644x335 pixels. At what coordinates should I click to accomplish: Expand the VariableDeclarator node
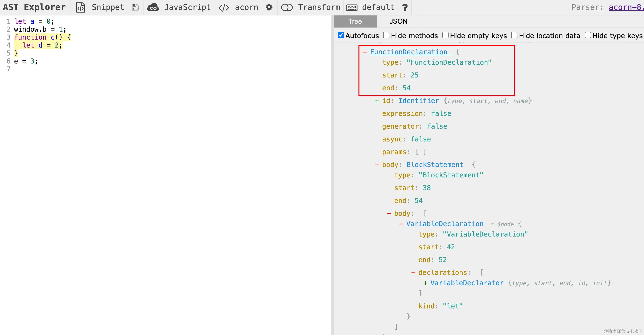(425, 283)
